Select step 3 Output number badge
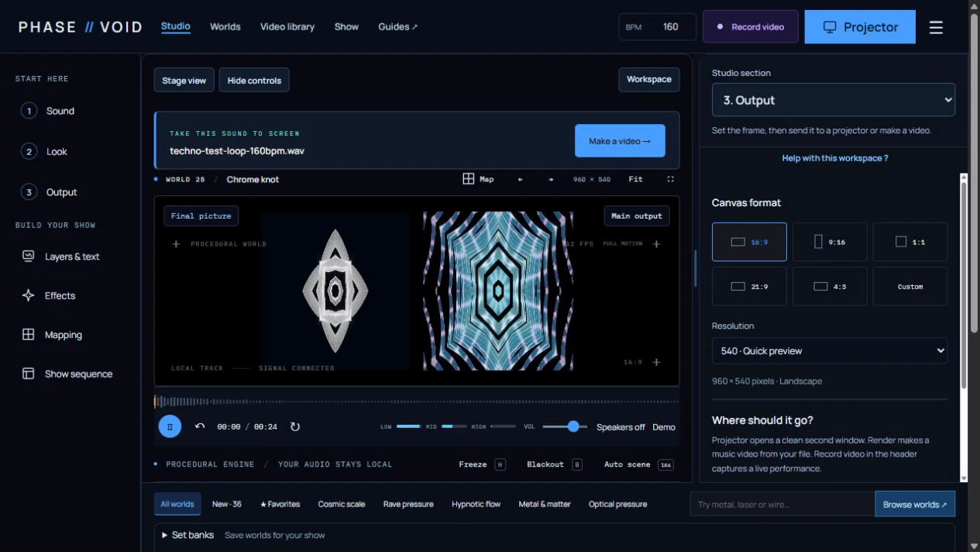Viewport: 980px width, 552px height. tap(29, 192)
